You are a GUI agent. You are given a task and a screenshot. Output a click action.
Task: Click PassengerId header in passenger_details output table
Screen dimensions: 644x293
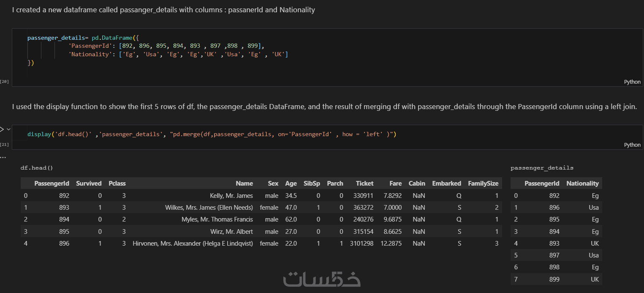(541, 183)
